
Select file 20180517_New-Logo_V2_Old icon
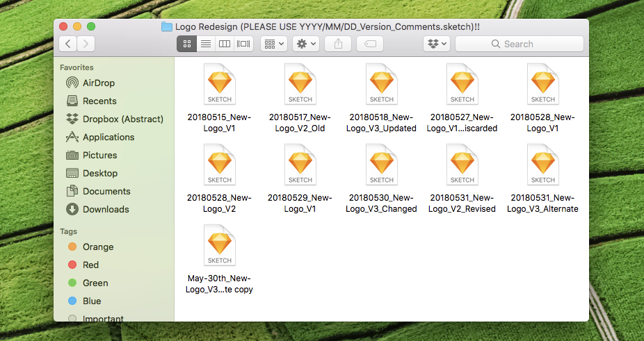300,84
